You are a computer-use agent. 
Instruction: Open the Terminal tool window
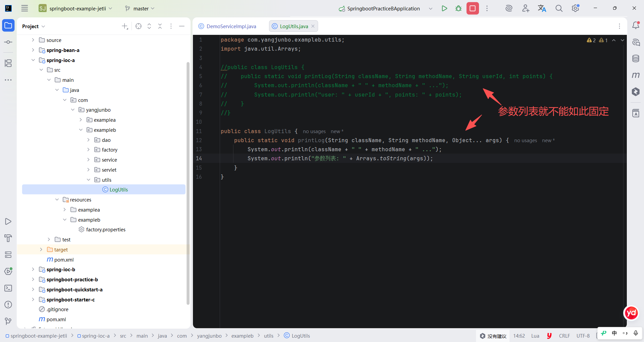(x=8, y=288)
